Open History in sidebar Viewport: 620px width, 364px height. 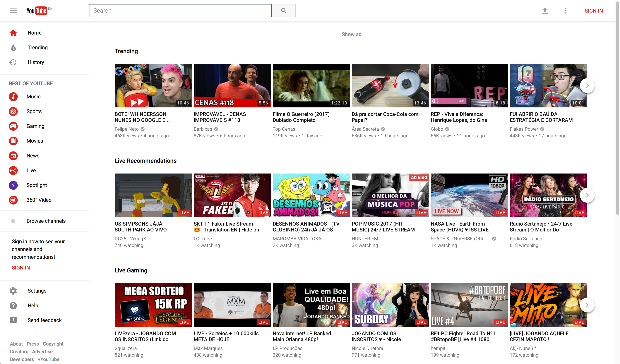[36, 62]
